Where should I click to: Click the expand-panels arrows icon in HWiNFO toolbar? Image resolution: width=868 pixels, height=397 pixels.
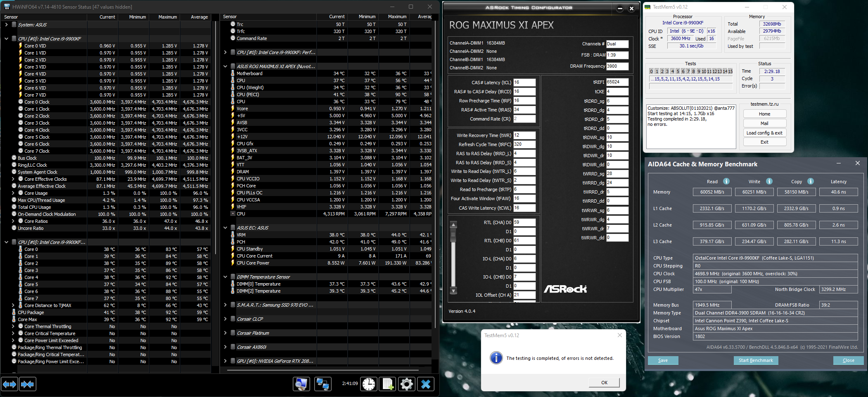coord(9,384)
